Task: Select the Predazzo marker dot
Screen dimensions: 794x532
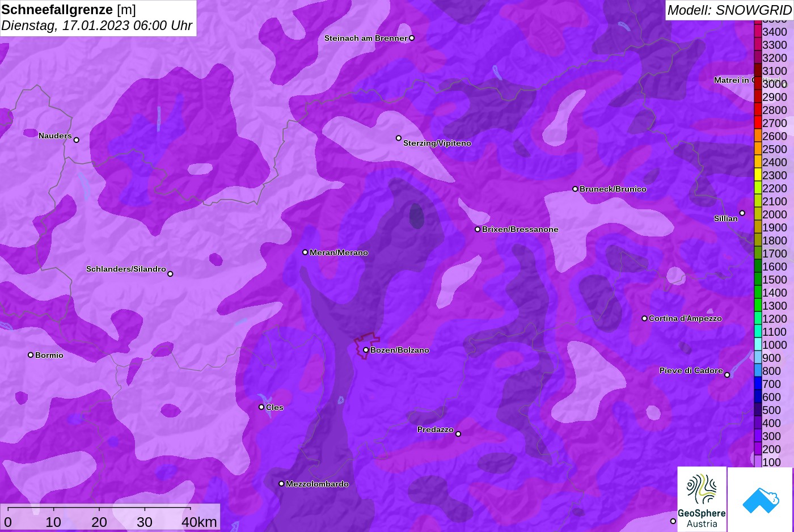Action: [458, 434]
